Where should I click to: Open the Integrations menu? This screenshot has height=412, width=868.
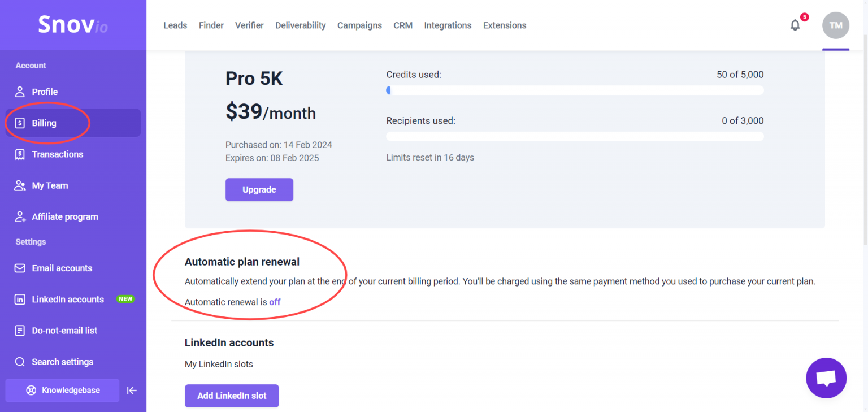448,25
